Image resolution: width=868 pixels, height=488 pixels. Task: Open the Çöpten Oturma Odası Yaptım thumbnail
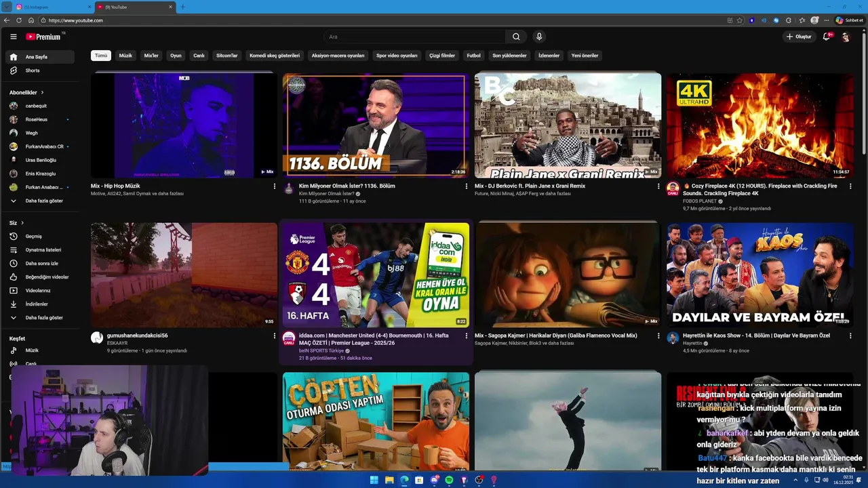coord(376,422)
